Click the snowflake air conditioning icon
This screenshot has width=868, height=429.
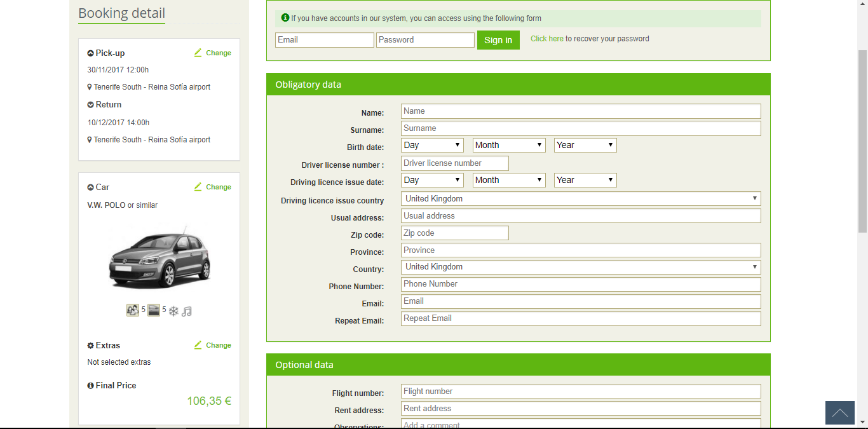coord(173,311)
